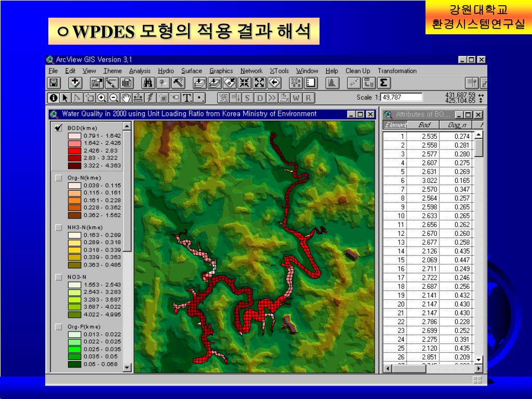Select the Draw Point tool
532x399 pixels.
[199, 98]
